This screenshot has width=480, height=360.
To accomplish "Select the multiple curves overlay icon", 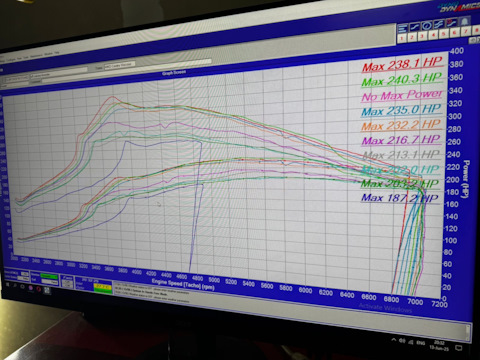I will (439, 24).
